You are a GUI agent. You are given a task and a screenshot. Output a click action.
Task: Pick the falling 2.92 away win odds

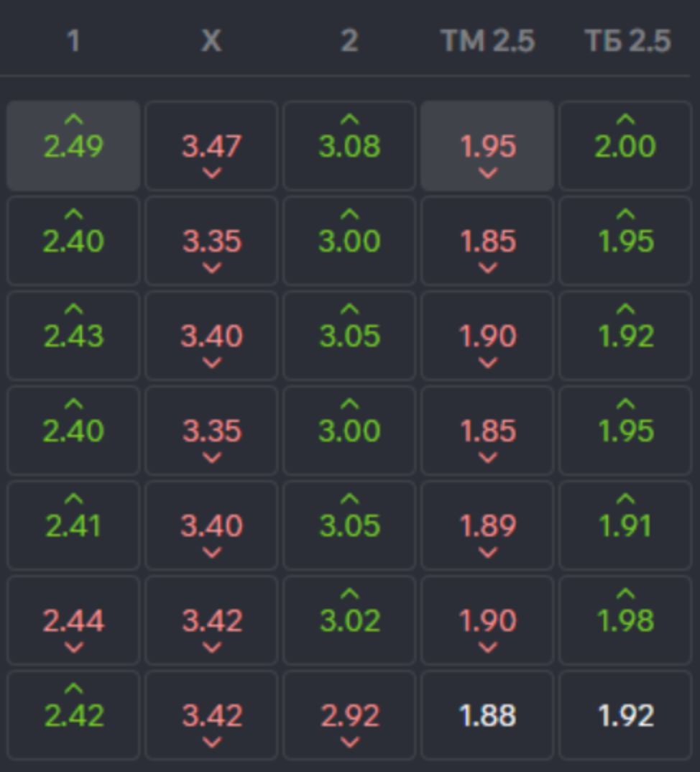click(349, 715)
